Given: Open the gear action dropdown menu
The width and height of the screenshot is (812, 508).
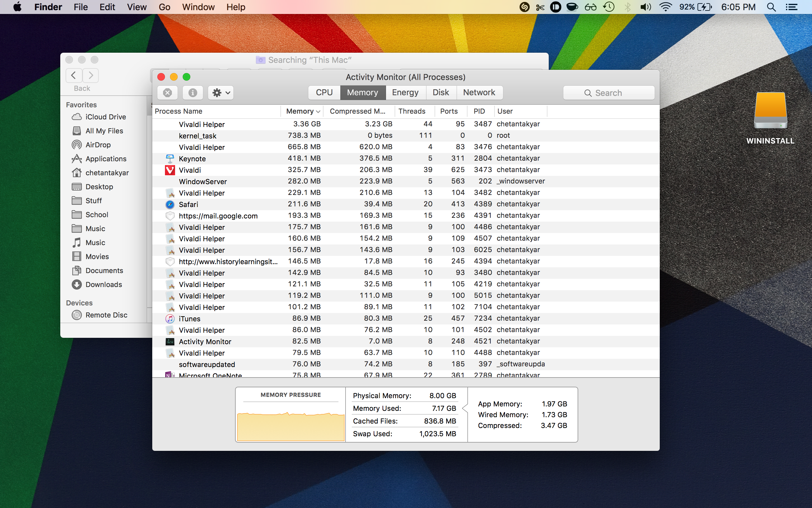Looking at the screenshot, I should pyautogui.click(x=221, y=93).
